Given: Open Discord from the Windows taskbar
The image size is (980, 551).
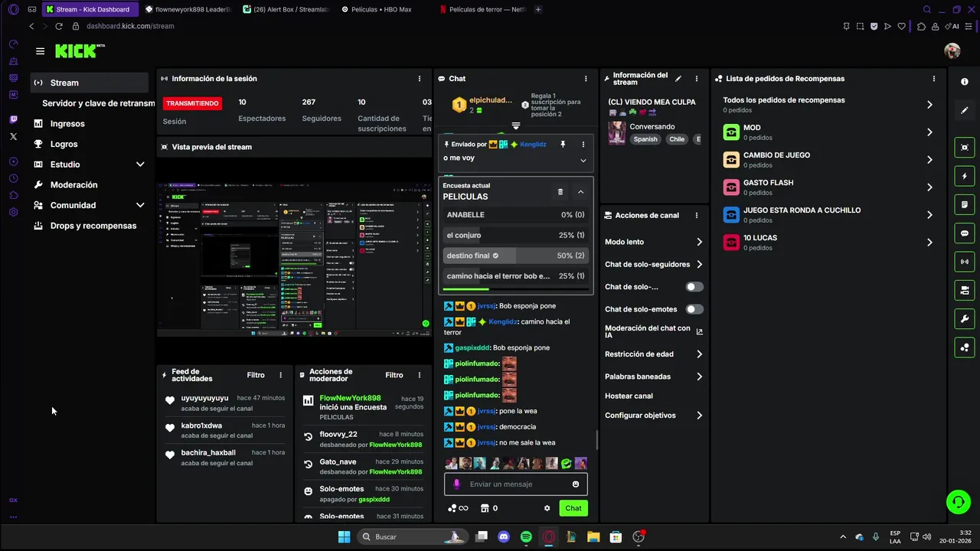Looking at the screenshot, I should 503,537.
